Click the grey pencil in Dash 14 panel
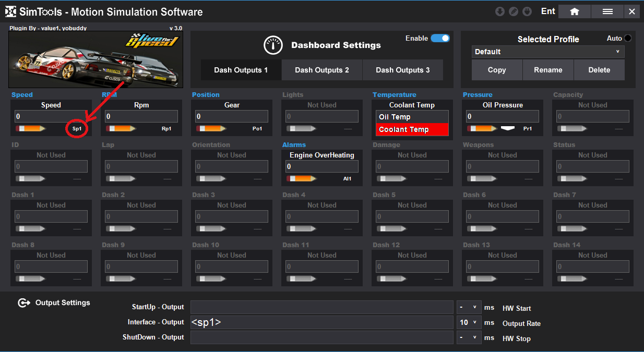This screenshot has height=352, width=644. (573, 278)
